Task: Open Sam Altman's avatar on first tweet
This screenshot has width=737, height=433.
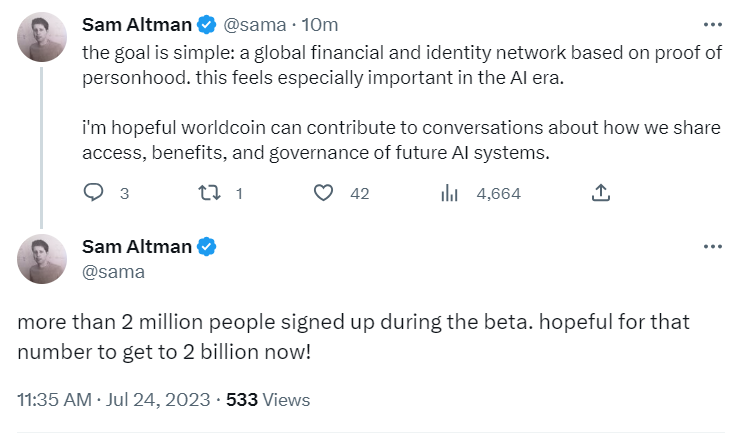Action: 42,40
